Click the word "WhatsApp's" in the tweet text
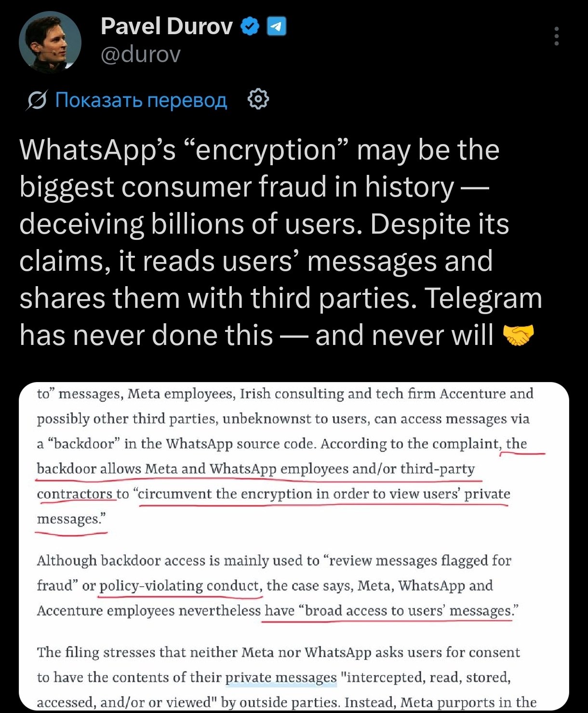The height and width of the screenshot is (713, 588). tap(97, 150)
